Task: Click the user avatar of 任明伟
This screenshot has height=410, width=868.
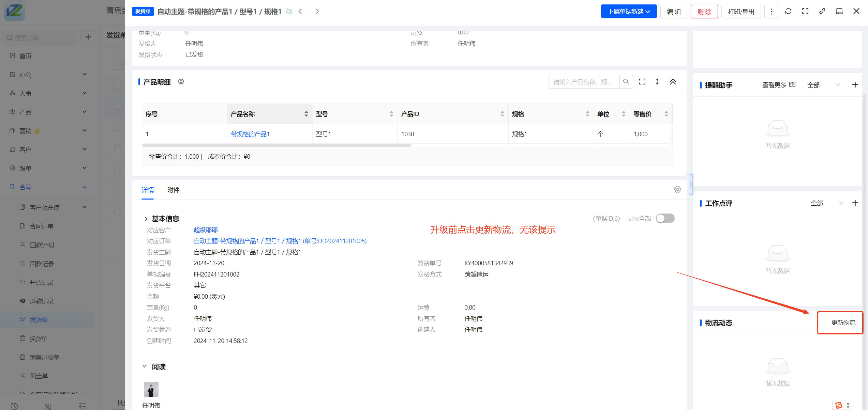Action: (151, 389)
